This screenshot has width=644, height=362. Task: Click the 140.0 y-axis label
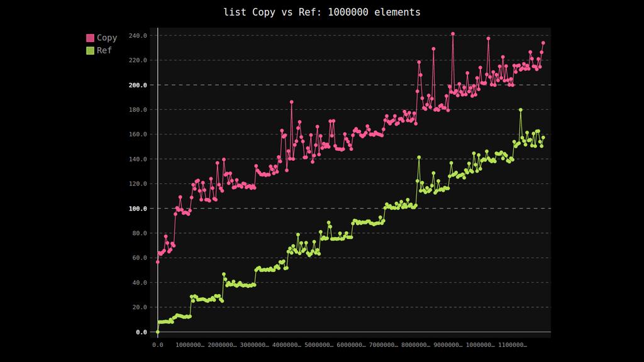coord(138,159)
